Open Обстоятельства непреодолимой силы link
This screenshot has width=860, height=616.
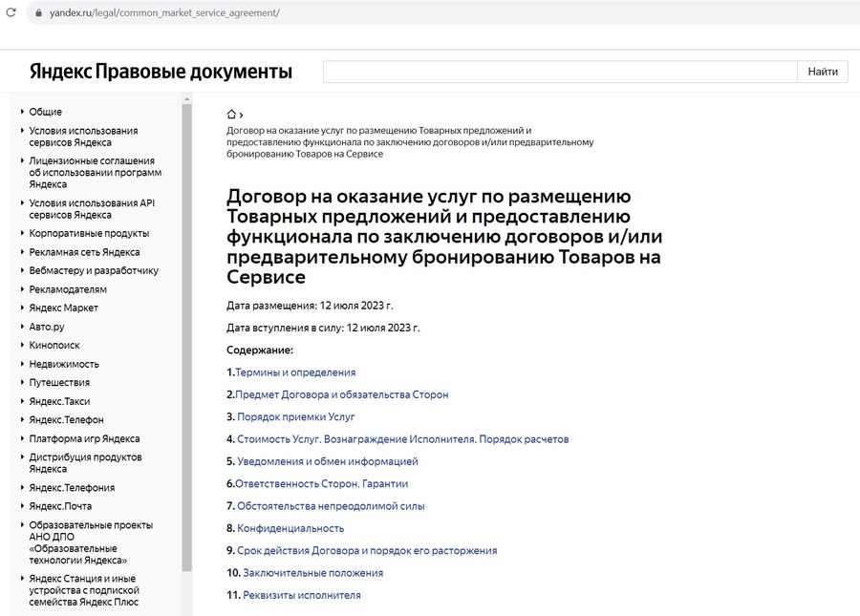pyautogui.click(x=331, y=506)
